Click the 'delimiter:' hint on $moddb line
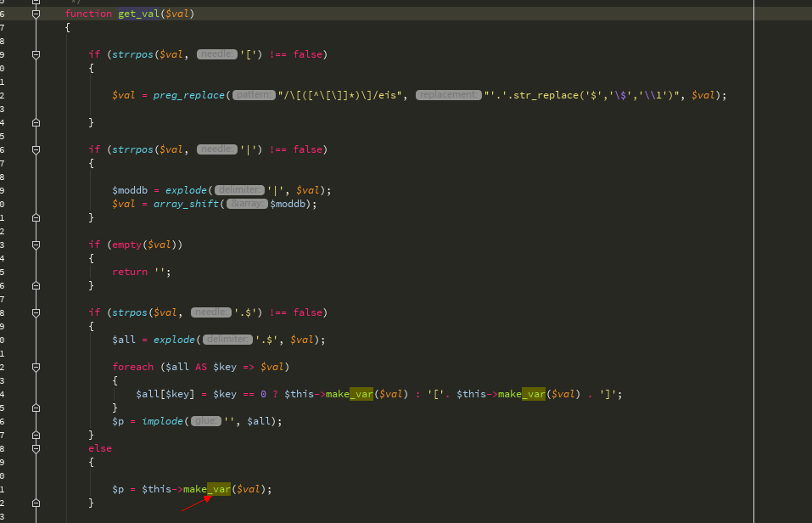Screen dimensions: 812x523 point(239,190)
